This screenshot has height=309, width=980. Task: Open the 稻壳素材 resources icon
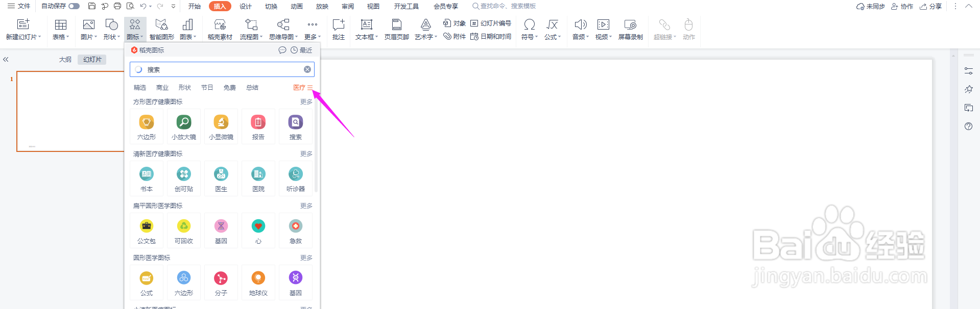[x=220, y=30]
